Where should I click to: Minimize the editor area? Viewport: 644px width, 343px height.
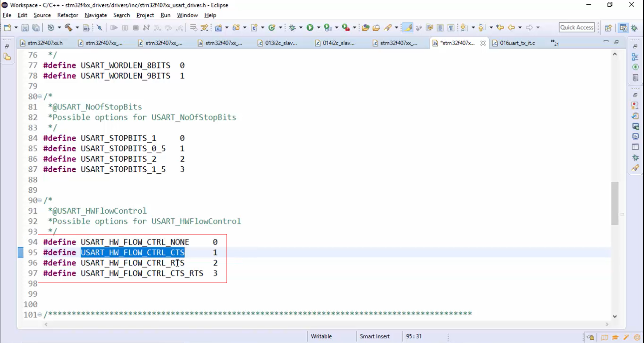606,42
